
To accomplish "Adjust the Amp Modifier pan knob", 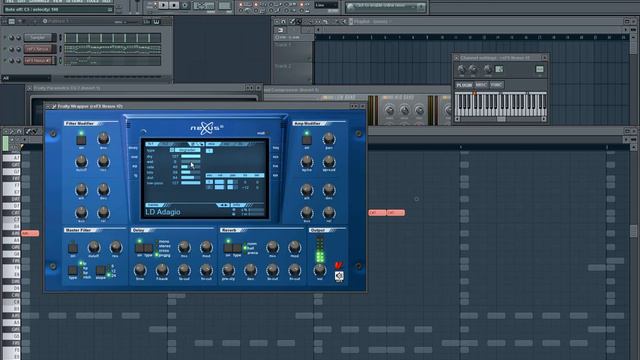I will (x=329, y=139).
